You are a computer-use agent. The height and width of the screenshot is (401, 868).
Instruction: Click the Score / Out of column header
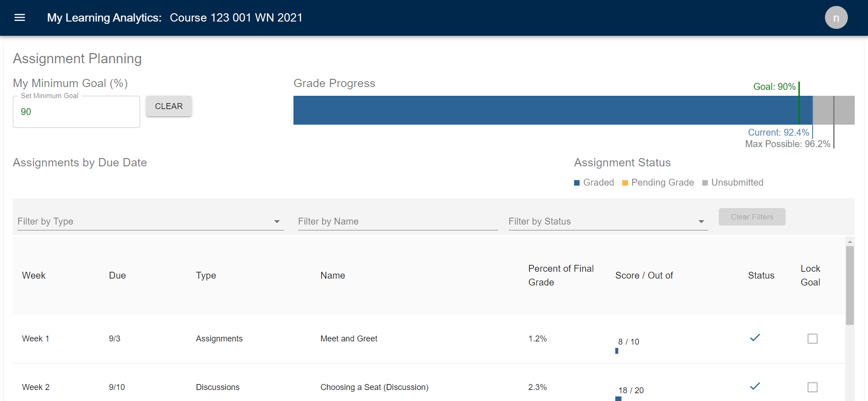644,275
